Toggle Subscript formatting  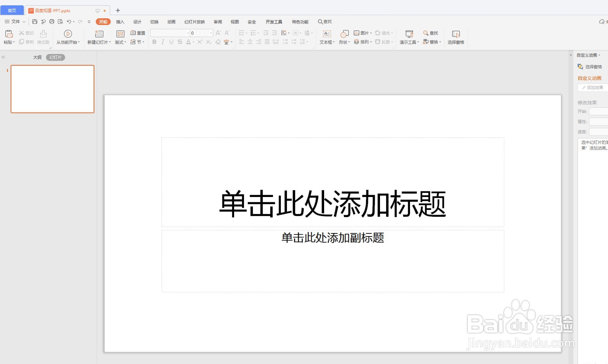click(x=209, y=42)
